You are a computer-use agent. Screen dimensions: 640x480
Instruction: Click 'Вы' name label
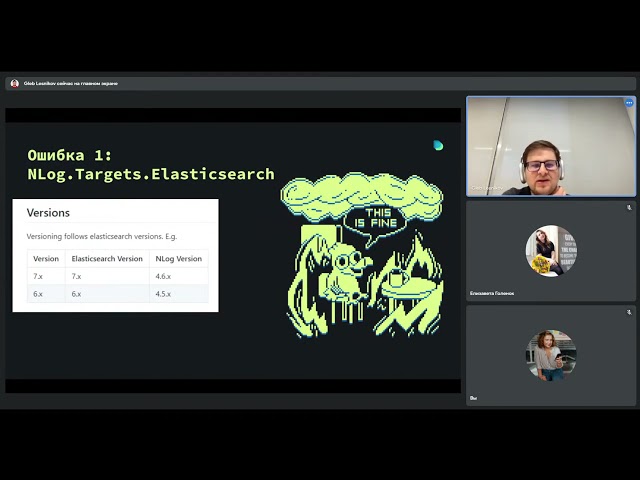tap(473, 398)
